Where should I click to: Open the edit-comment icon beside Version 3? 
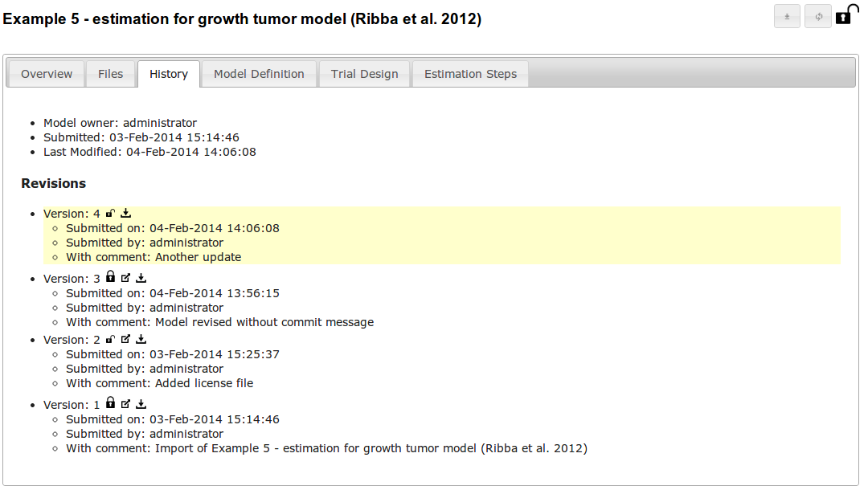pyautogui.click(x=125, y=277)
